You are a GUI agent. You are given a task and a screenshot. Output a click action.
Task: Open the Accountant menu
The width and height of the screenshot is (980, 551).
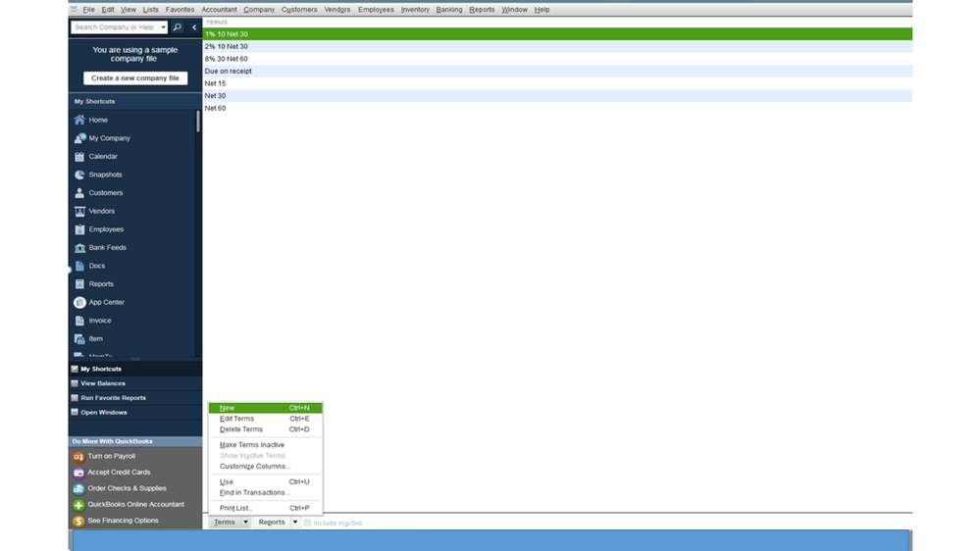pos(219,10)
